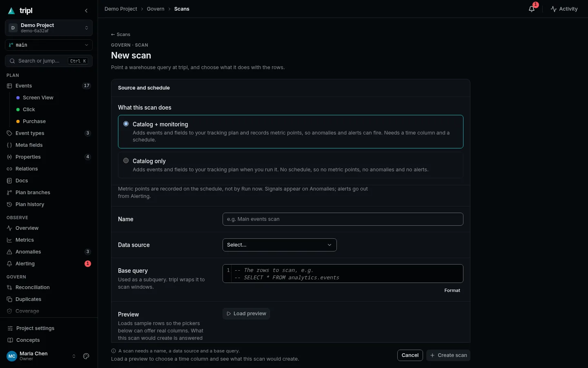Click the Plan history clock icon
The height and width of the screenshot is (368, 588).
click(x=9, y=204)
